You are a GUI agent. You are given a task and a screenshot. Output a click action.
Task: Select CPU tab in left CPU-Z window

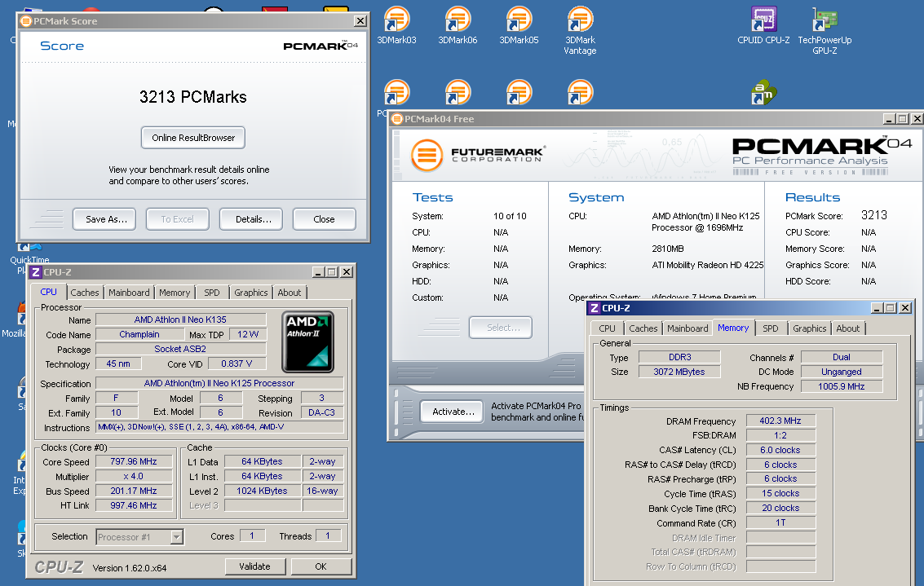pos(48,292)
